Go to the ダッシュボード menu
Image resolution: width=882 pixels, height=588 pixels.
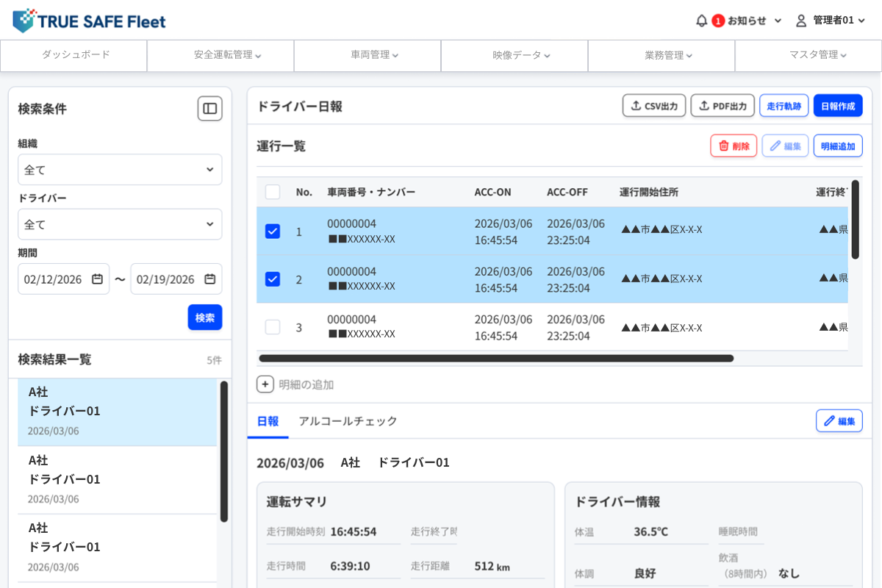click(x=73, y=55)
